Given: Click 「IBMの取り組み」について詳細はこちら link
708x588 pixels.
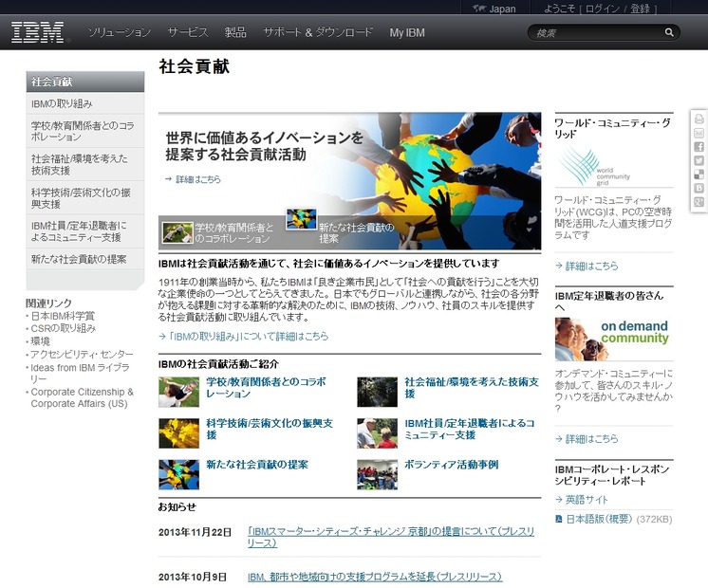Looking at the screenshot, I should (248, 336).
